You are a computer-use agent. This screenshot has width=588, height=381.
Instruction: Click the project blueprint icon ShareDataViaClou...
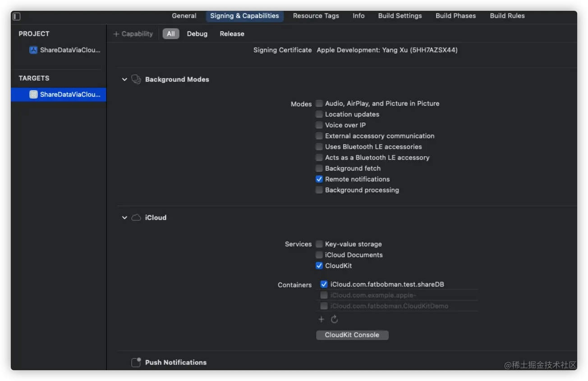tap(33, 50)
